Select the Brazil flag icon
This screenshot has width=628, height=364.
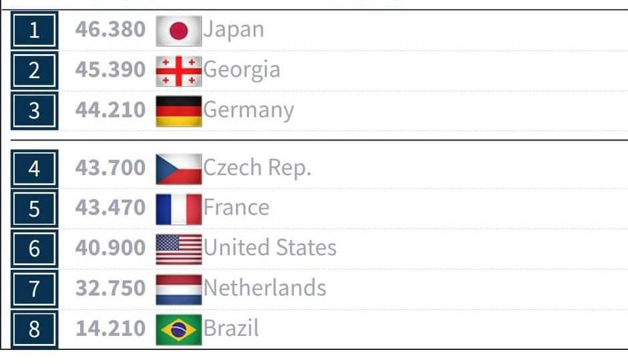point(178,329)
